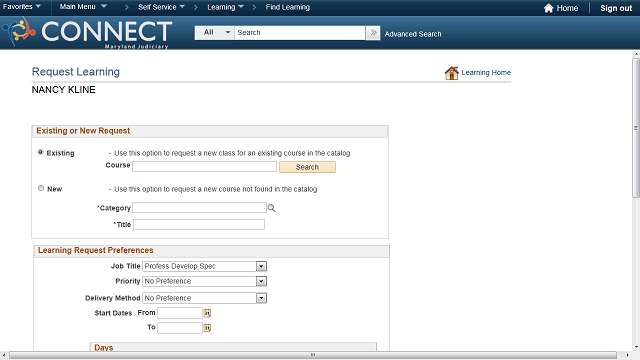Open the Self Service breadcrumb menu
The image size is (640, 360).
pos(161,7)
